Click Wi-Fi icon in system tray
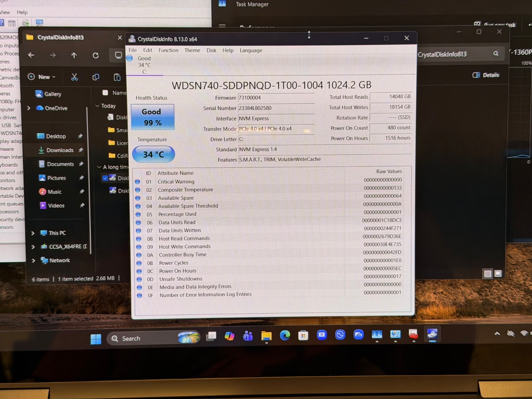This screenshot has width=532, height=399. click(524, 333)
